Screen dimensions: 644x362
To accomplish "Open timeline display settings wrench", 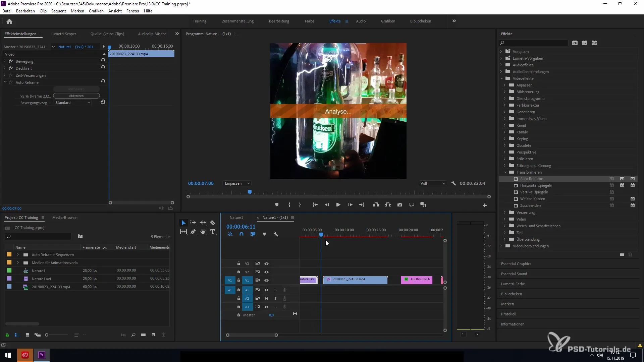I will [276, 234].
